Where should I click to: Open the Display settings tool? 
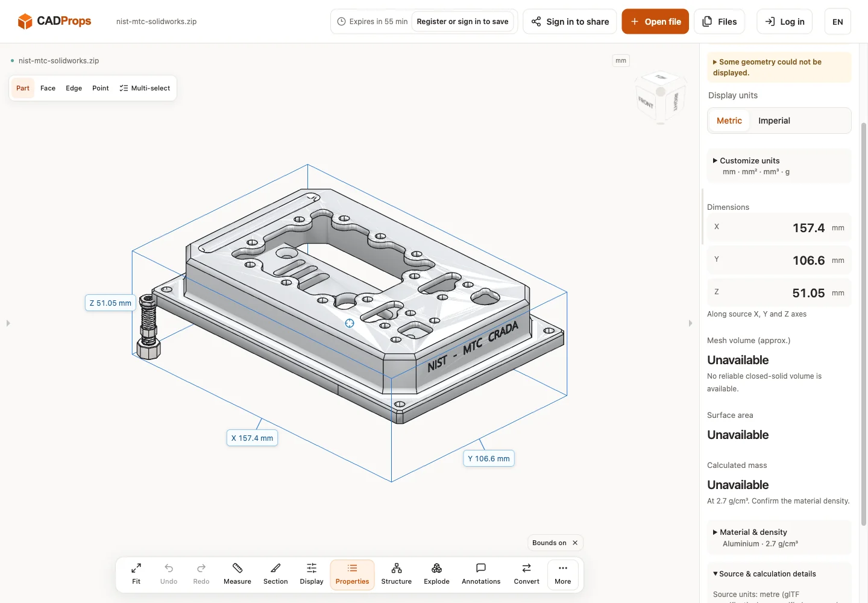coord(312,575)
